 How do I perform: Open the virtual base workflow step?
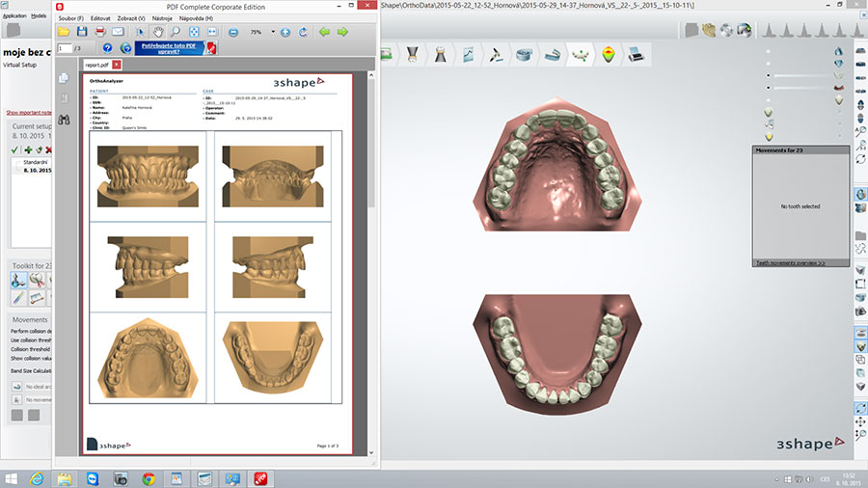coord(524,54)
